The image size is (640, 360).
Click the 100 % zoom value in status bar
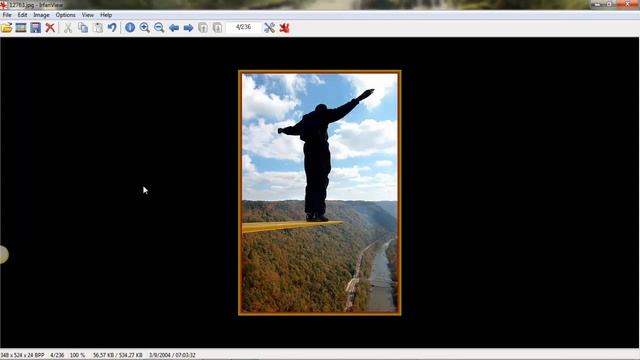78,355
